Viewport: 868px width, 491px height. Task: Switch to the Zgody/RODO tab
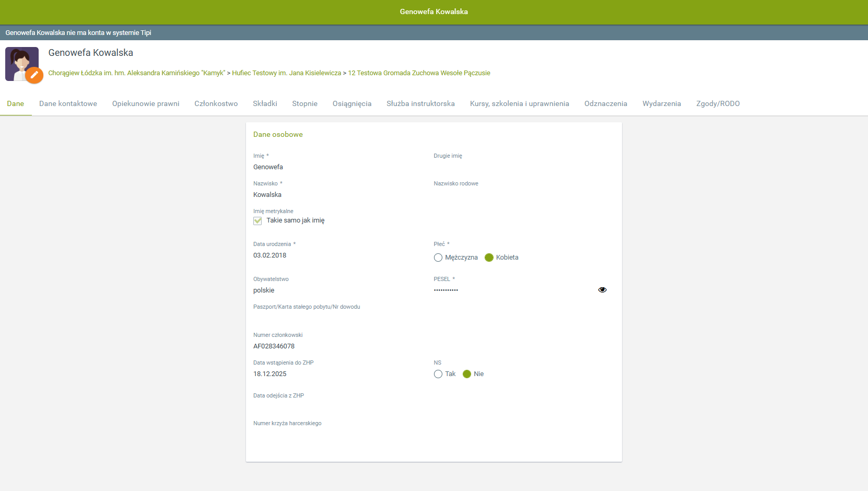[718, 103]
